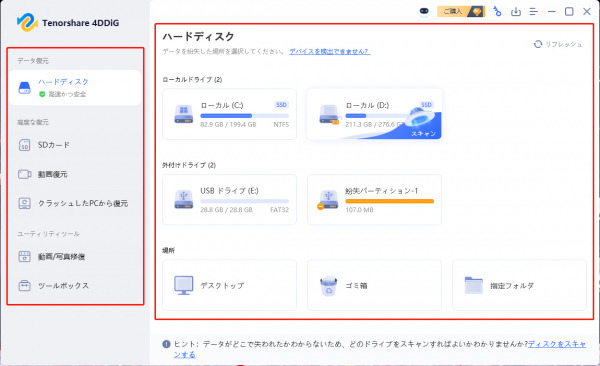
Task: Open the デバイスを検出できません? help link
Action: coord(330,51)
